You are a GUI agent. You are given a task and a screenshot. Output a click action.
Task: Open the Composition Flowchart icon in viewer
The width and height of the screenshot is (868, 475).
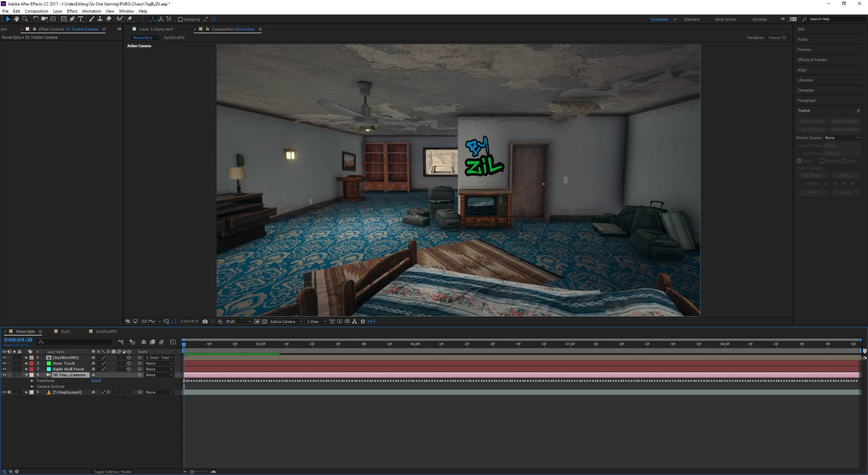(x=354, y=322)
